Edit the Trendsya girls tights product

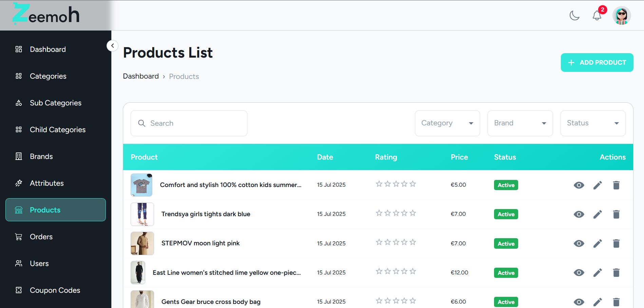click(598, 214)
